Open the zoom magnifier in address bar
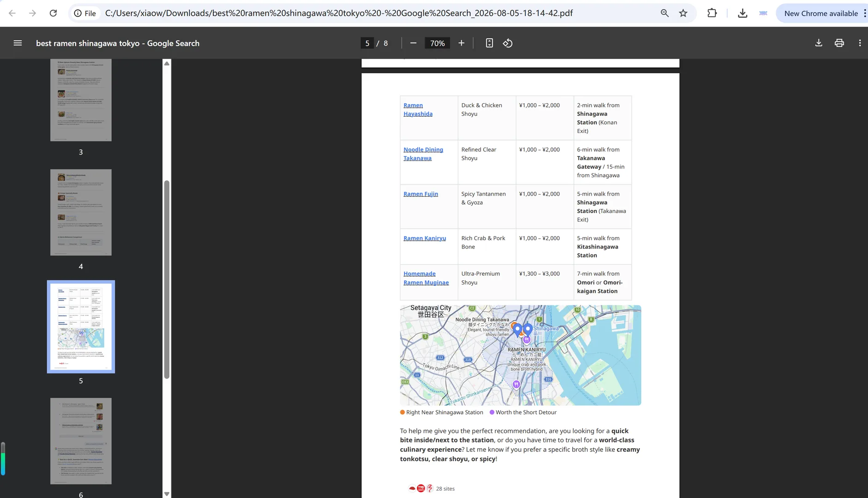This screenshot has height=498, width=868. 664,13
